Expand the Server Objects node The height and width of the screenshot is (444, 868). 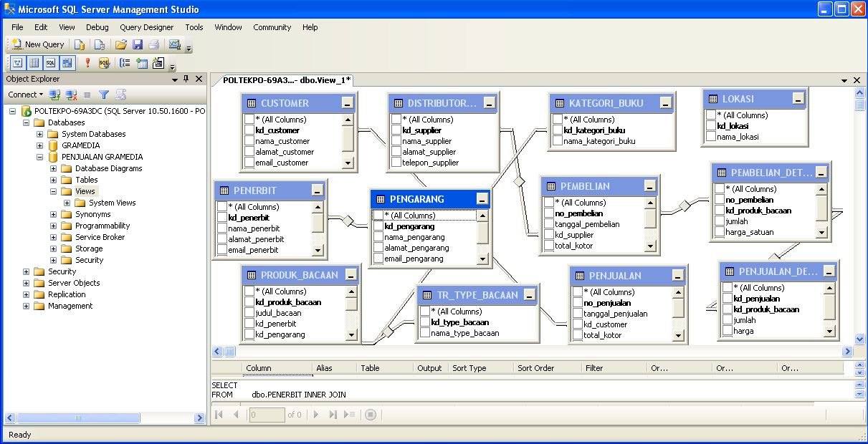(x=27, y=283)
